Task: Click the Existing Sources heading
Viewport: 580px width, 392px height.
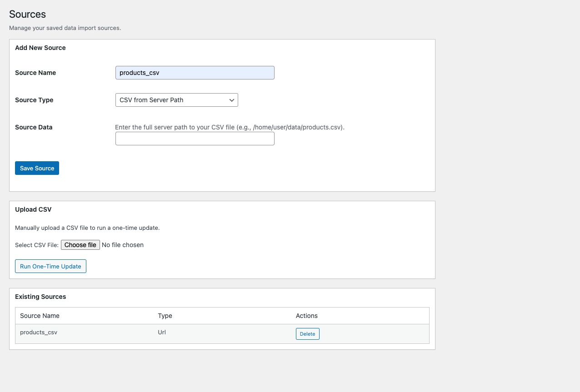Action: click(x=40, y=297)
